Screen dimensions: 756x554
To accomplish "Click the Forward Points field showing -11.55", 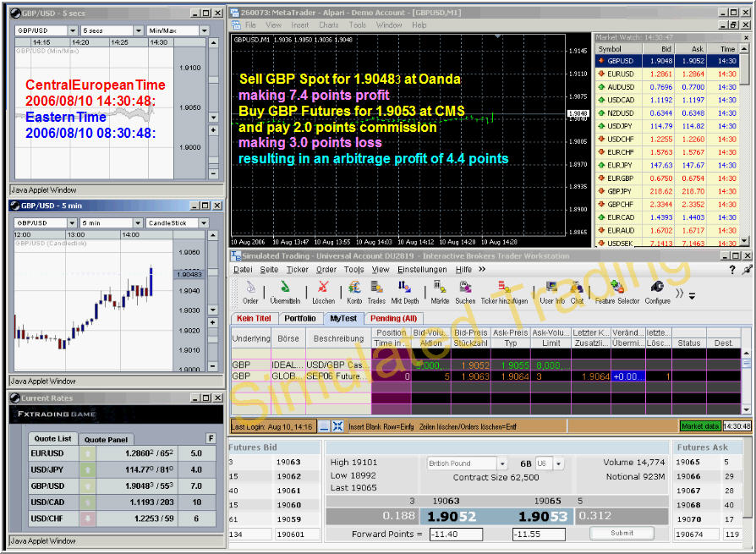I will click(539, 535).
